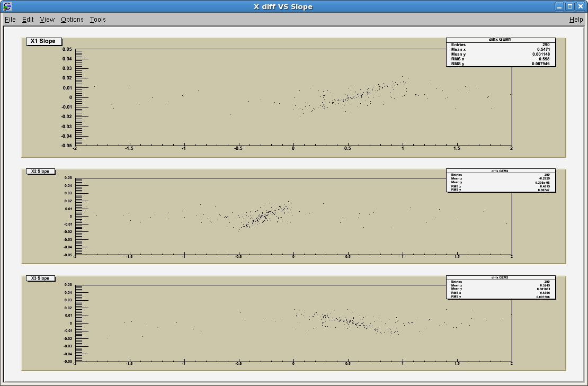Click the ROOT application icon in title bar
The height and width of the screenshot is (386, 588).
(x=7, y=6)
